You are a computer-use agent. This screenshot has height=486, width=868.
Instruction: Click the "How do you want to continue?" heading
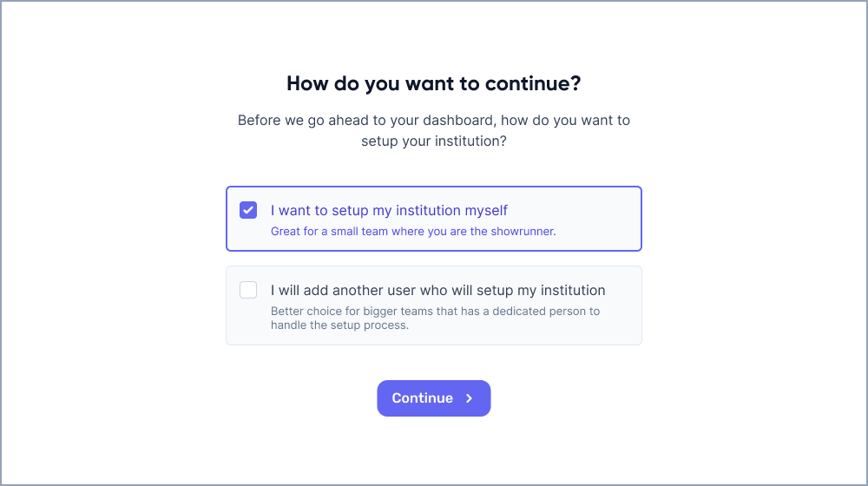(434, 84)
